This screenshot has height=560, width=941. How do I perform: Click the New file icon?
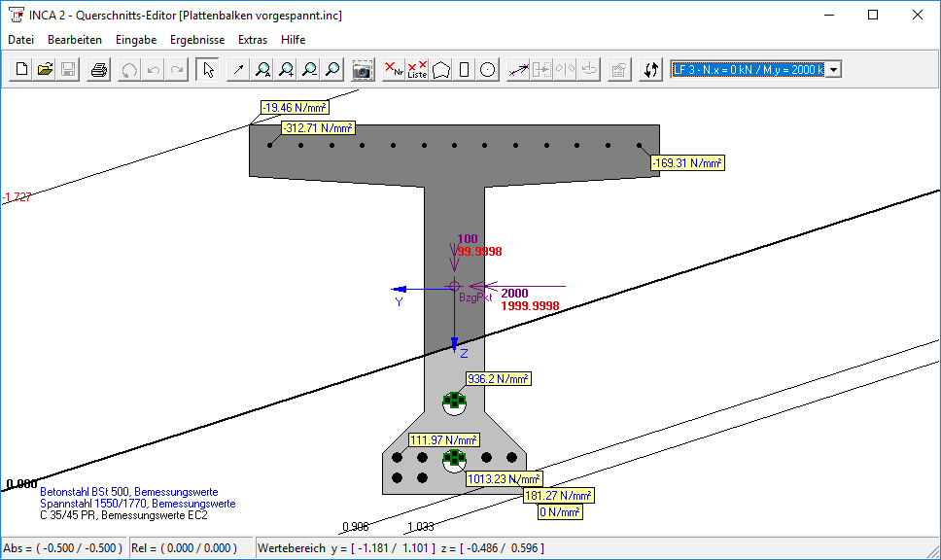[x=21, y=69]
